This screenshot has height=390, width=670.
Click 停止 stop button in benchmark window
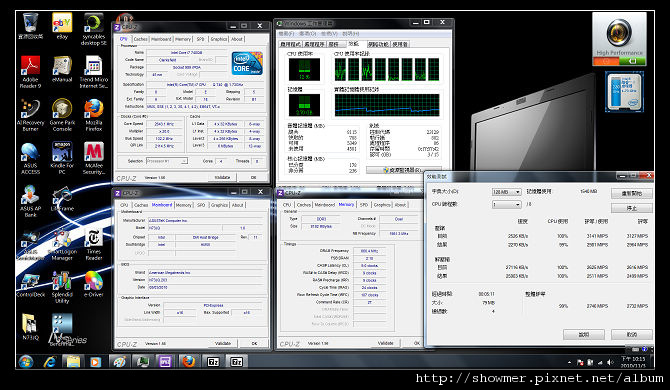coord(632,208)
